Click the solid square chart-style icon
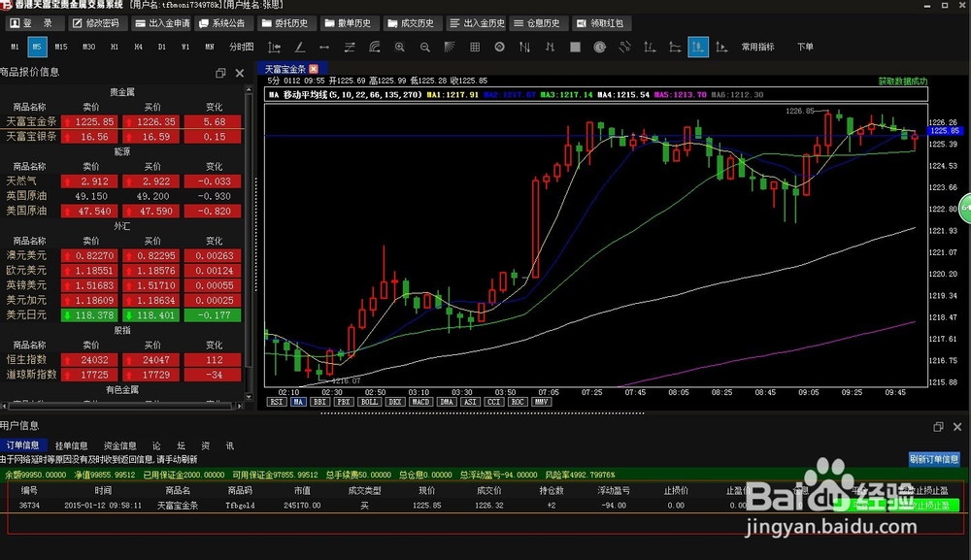Image resolution: width=971 pixels, height=560 pixels. click(x=575, y=47)
